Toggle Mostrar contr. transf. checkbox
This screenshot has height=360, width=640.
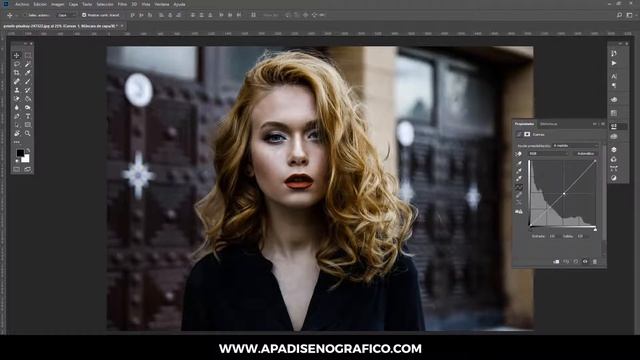[84, 15]
